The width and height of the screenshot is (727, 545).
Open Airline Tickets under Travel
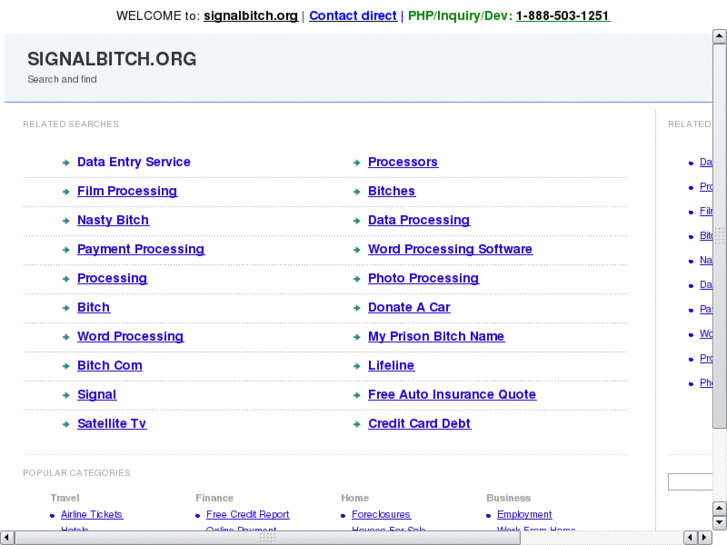tap(92, 514)
